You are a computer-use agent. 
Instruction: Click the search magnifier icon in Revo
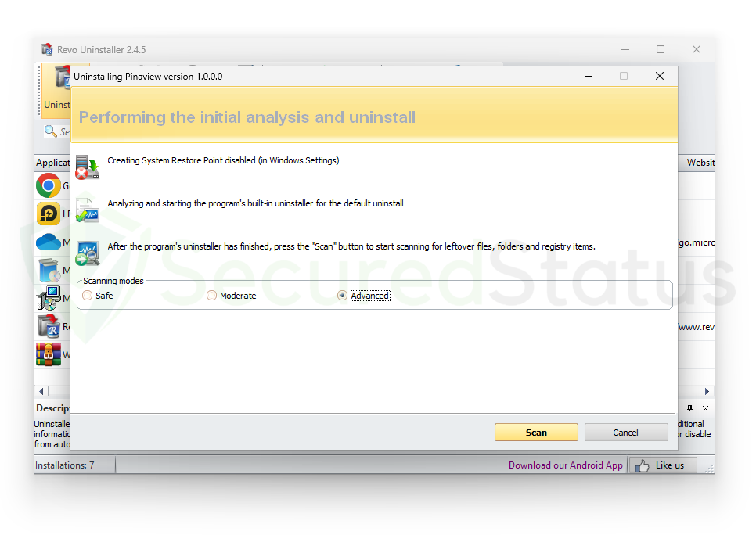tap(50, 131)
